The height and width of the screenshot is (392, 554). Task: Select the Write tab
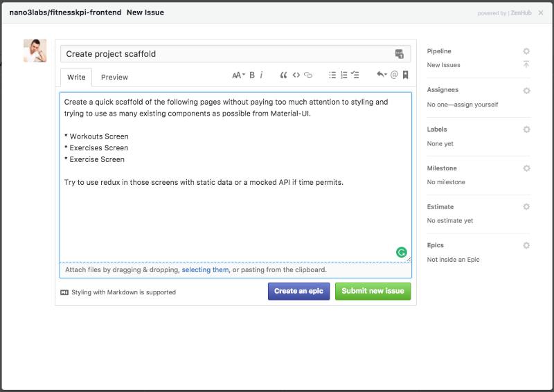coord(76,77)
